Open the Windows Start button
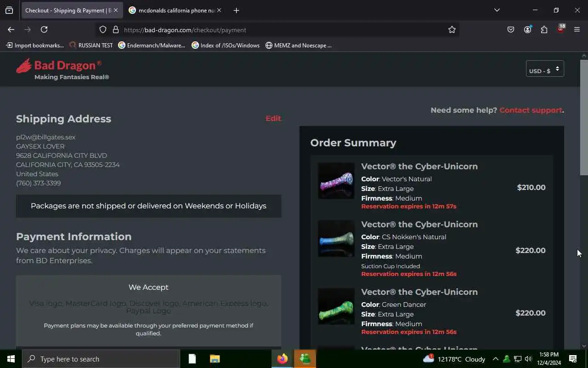This screenshot has height=368, width=588. (11, 359)
